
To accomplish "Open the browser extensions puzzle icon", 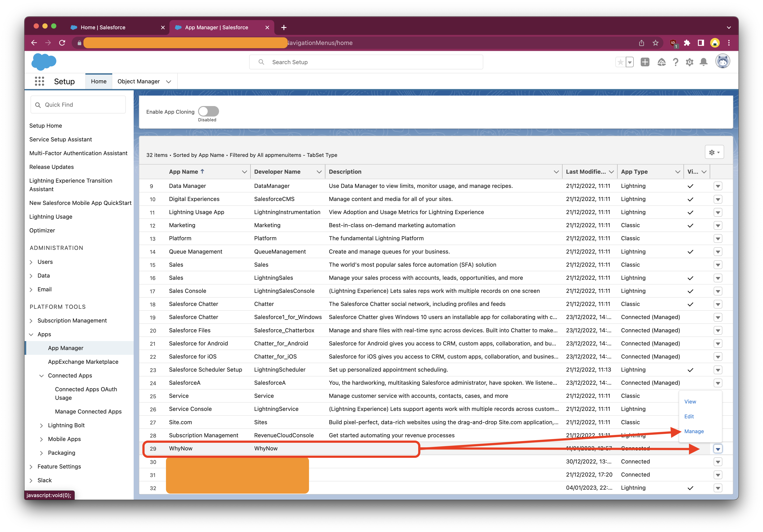I will 687,43.
